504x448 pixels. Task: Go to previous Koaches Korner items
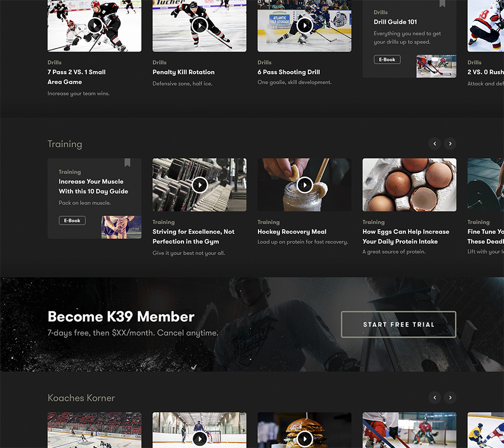coord(434,398)
